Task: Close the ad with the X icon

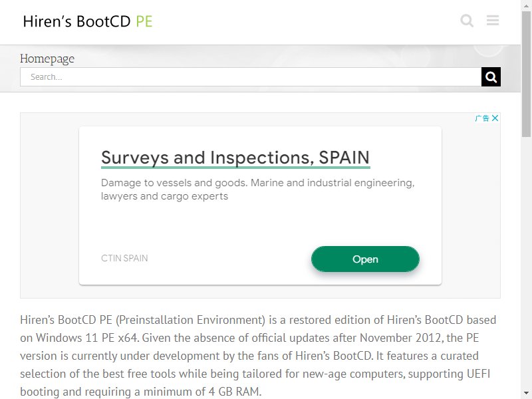Action: (x=495, y=118)
